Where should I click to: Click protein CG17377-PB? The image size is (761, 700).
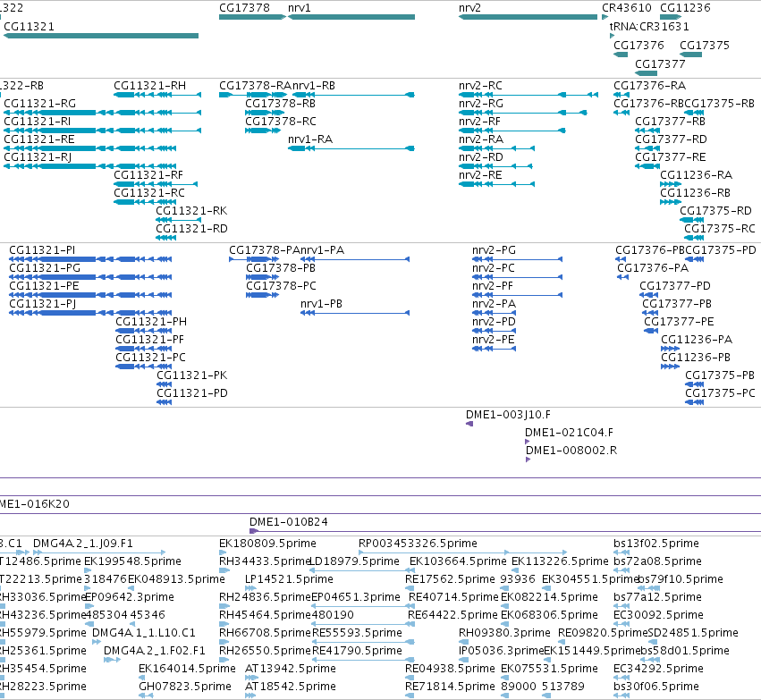677,304
